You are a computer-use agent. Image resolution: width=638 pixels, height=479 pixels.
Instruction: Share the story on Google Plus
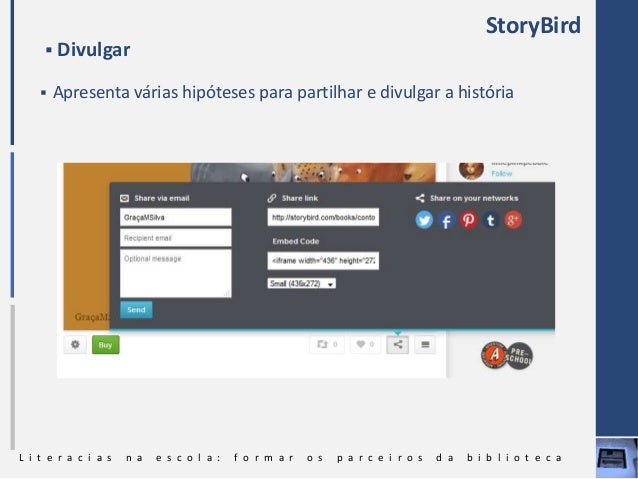coord(513,220)
